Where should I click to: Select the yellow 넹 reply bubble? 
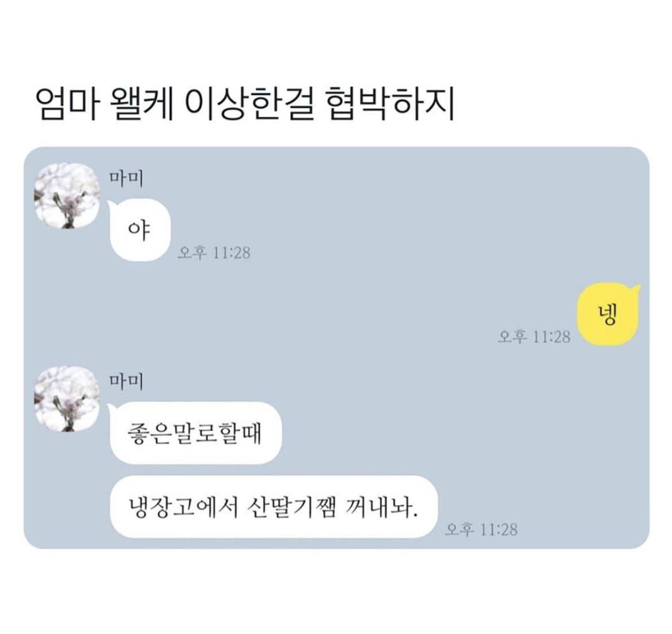608,314
